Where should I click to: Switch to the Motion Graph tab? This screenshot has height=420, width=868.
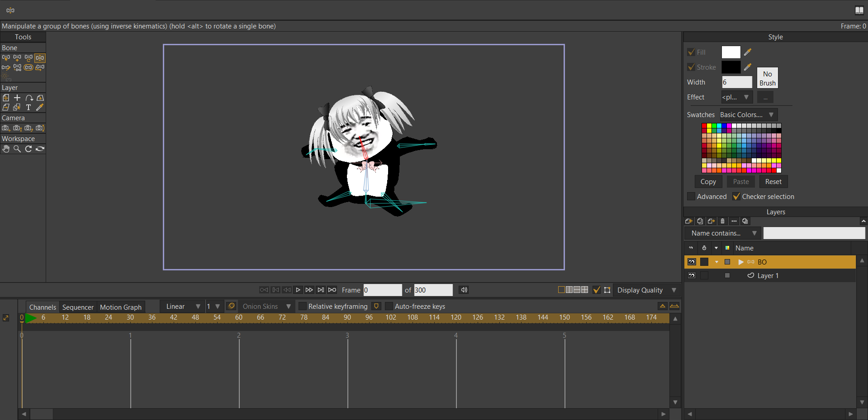click(x=120, y=307)
